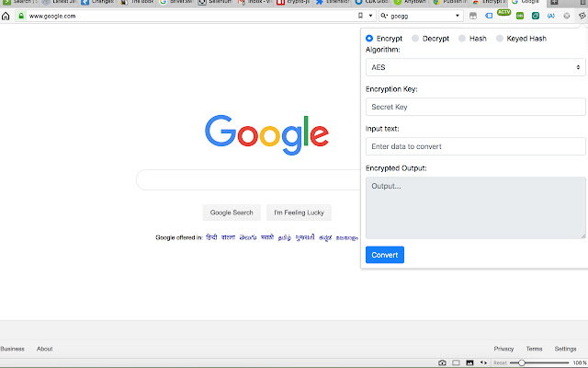Screen dimensions: 588x368
Task: Open the Bengali language link
Action: point(228,237)
